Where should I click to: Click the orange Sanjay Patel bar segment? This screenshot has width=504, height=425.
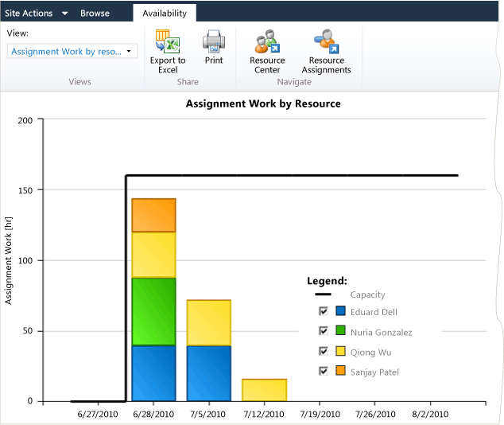[x=153, y=215]
